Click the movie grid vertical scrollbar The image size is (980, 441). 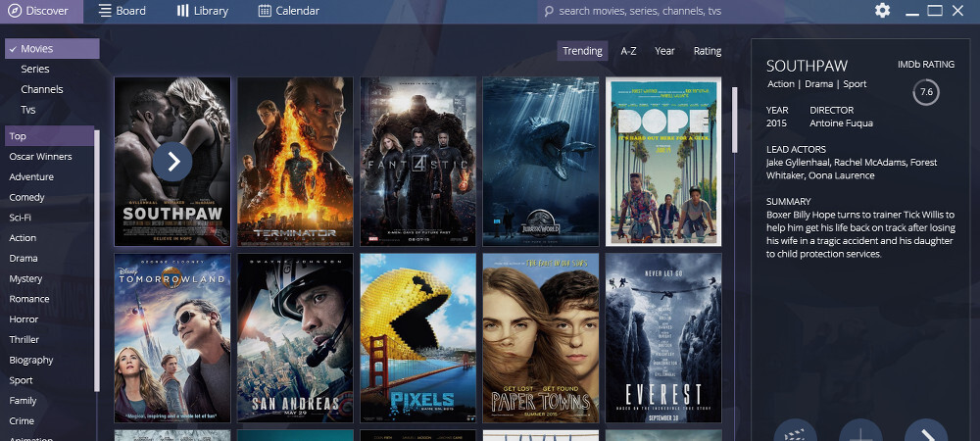[735, 120]
